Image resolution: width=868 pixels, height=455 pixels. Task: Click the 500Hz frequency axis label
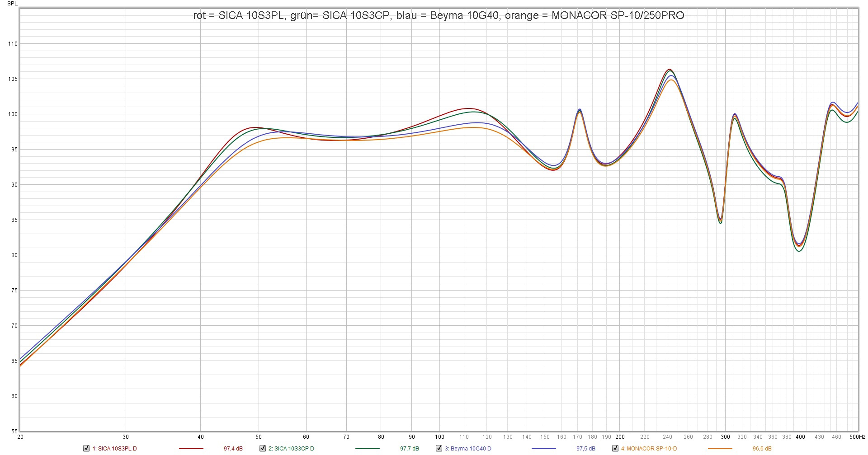pos(858,437)
